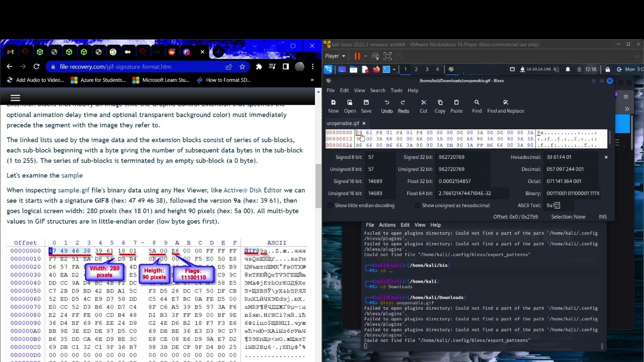This screenshot has width=644, height=362.
Task: Open How to Format SD bookmark
Action: [x=223, y=80]
